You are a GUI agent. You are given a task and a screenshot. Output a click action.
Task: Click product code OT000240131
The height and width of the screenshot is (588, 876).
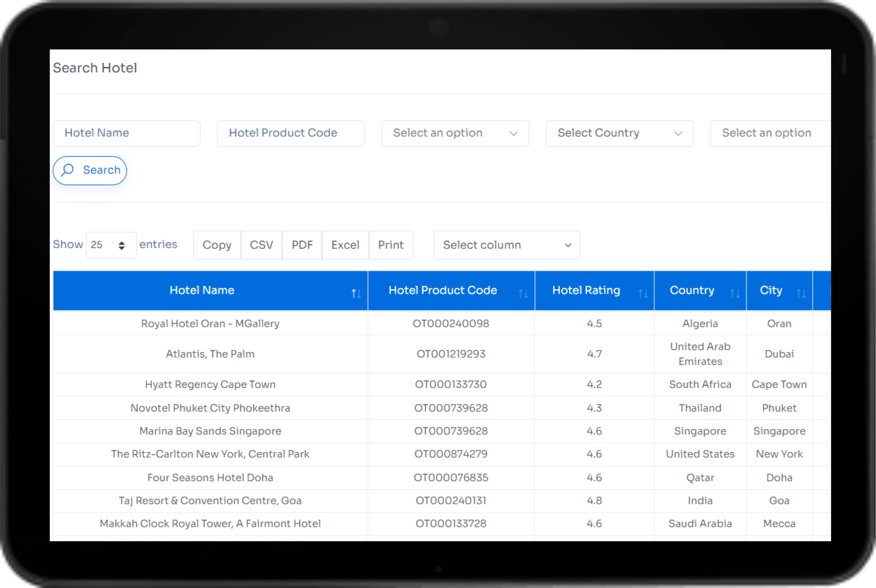(x=451, y=501)
